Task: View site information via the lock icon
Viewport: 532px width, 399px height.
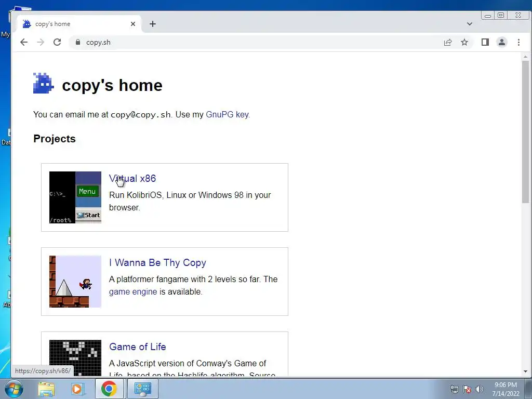Action: pyautogui.click(x=78, y=42)
